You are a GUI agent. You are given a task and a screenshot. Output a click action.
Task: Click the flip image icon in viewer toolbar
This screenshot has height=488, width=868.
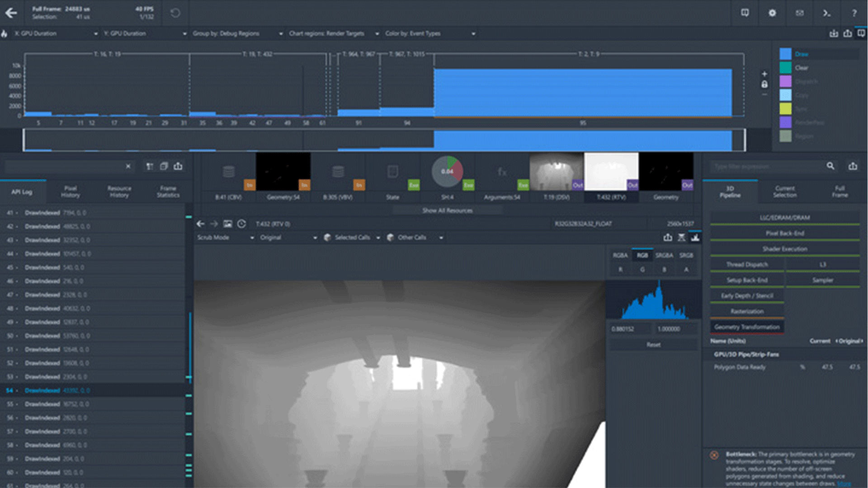[x=681, y=237]
